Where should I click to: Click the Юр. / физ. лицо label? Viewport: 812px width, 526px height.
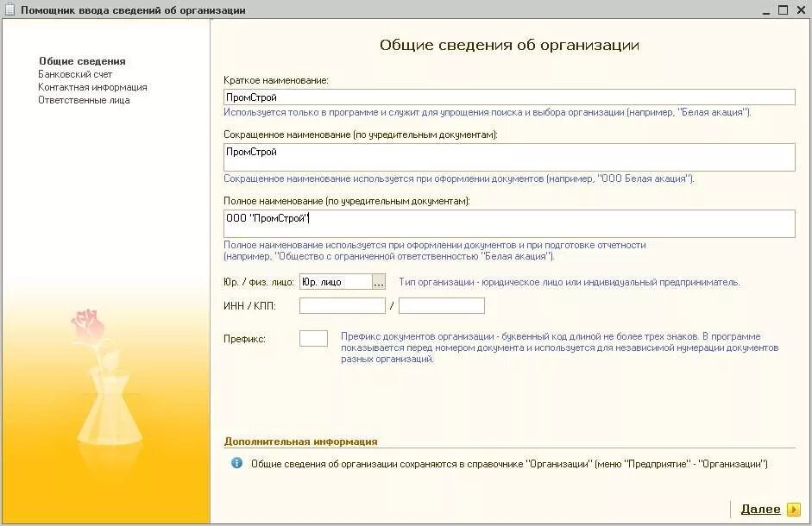[x=258, y=282]
